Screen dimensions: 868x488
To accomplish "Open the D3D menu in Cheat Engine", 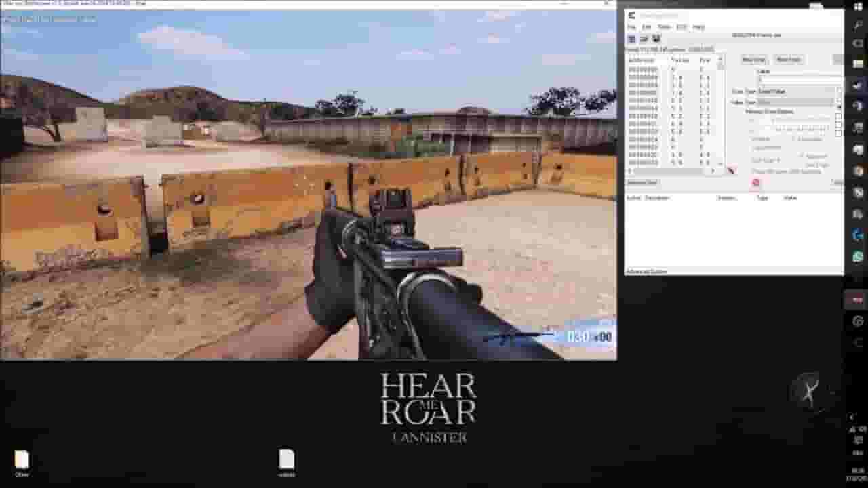I will (682, 27).
